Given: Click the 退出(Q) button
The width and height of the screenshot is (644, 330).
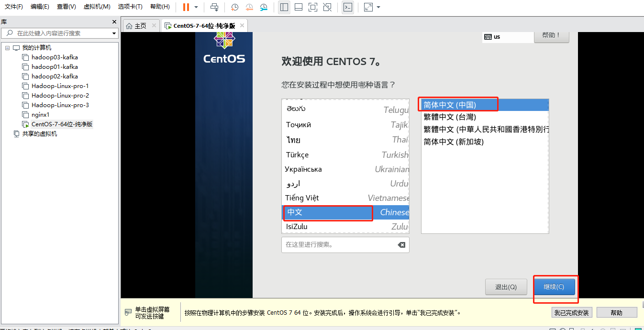Looking at the screenshot, I should (x=506, y=287).
